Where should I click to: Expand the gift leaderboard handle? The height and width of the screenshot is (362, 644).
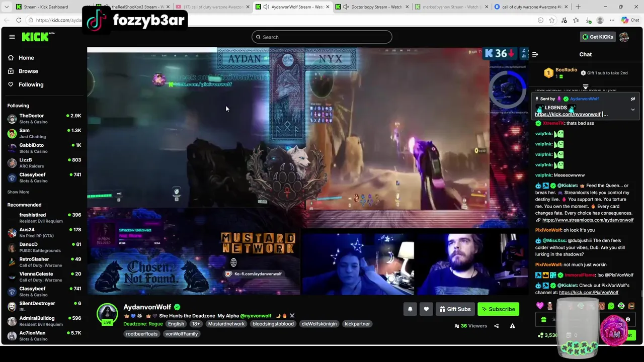585,86
